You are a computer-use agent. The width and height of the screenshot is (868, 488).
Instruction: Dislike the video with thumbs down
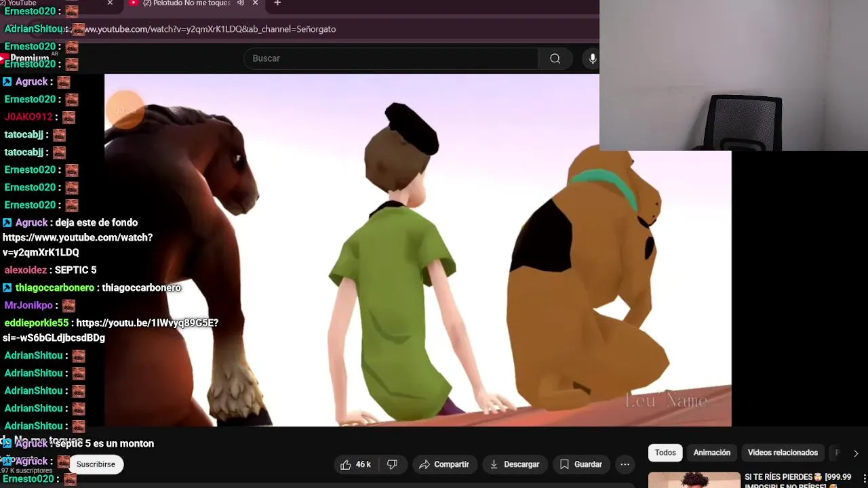(x=392, y=464)
